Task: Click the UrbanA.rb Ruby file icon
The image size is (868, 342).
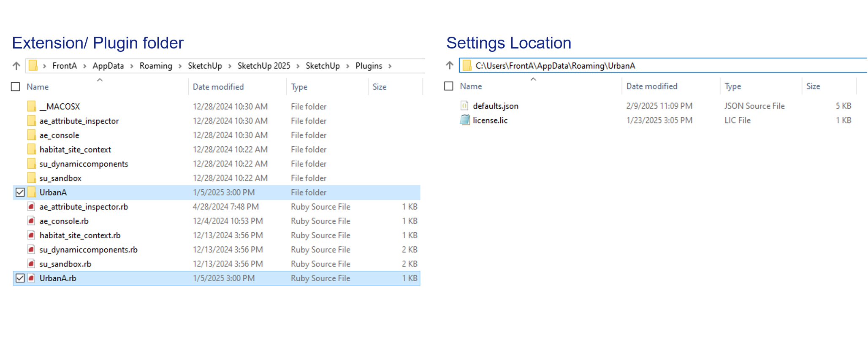Action: point(31,278)
